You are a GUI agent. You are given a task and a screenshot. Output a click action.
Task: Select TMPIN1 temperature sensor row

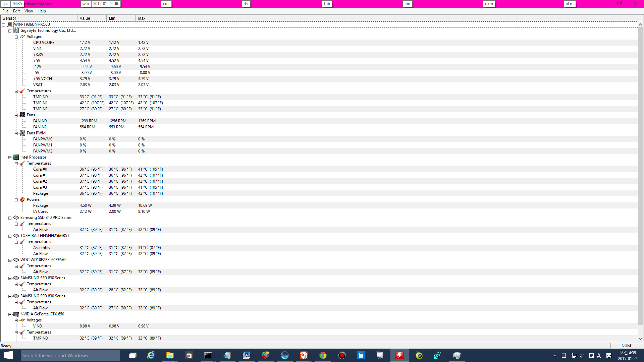pyautogui.click(x=40, y=103)
